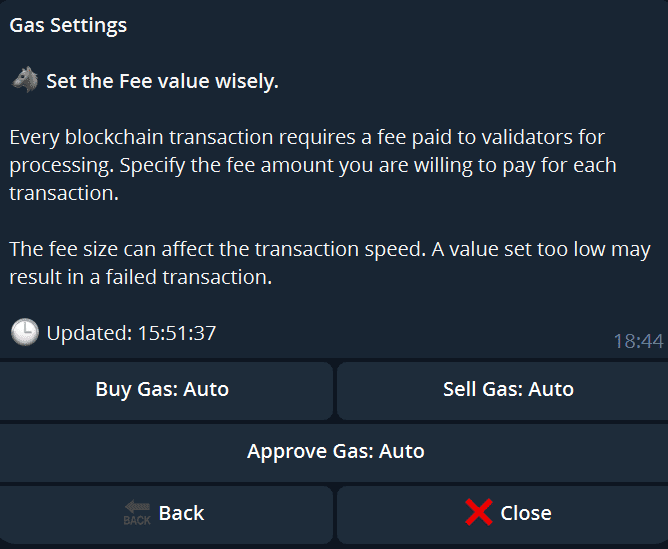Click the white clock emoji icon
668x549 pixels.
click(x=25, y=332)
